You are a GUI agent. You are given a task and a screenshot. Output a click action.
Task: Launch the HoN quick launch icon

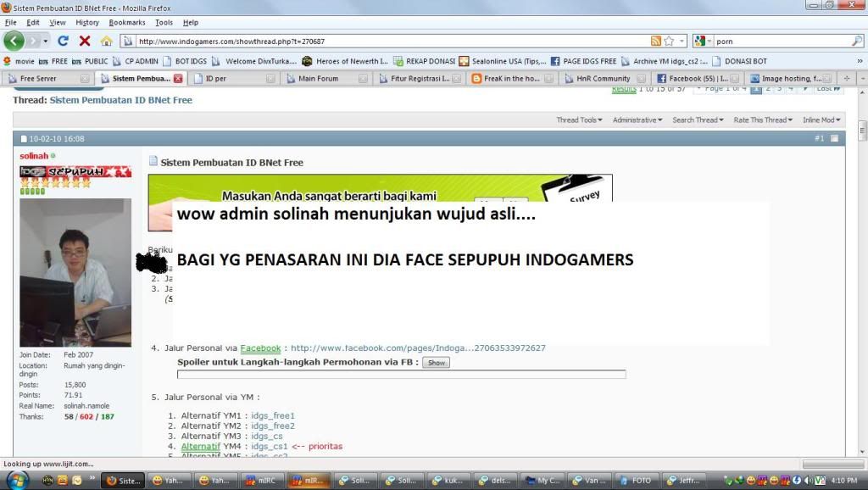pos(47,481)
